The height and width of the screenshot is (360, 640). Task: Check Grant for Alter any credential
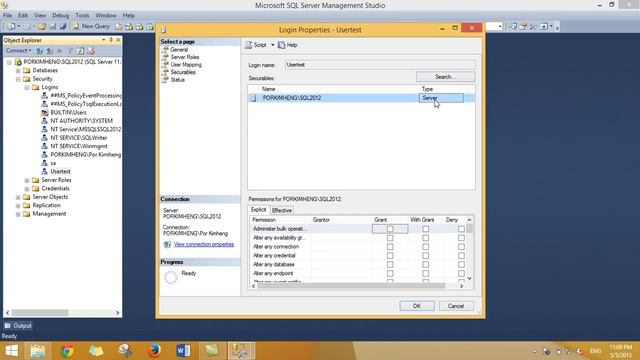(x=390, y=256)
